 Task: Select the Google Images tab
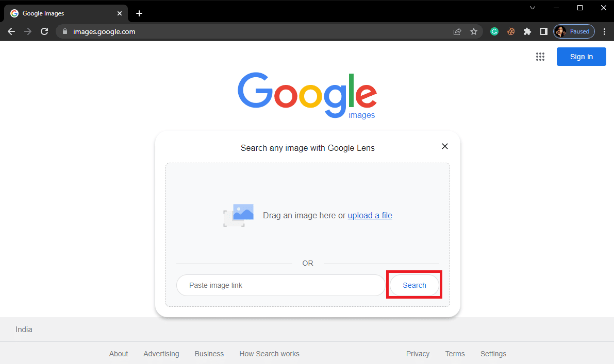(66, 13)
